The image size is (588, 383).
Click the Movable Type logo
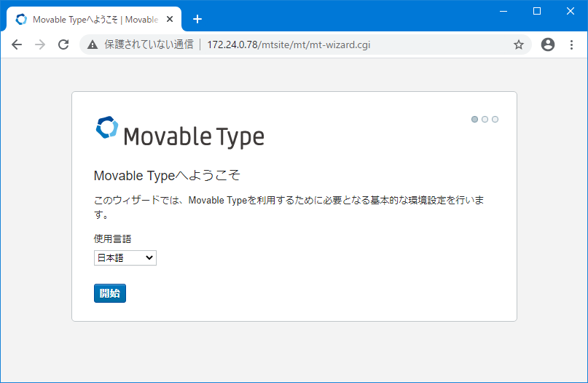point(180,132)
